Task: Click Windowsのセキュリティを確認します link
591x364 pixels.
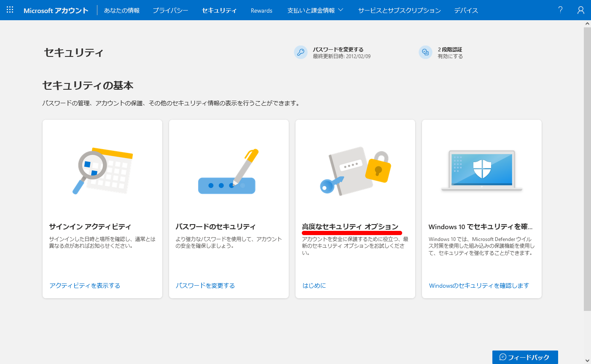Action: 479,286
